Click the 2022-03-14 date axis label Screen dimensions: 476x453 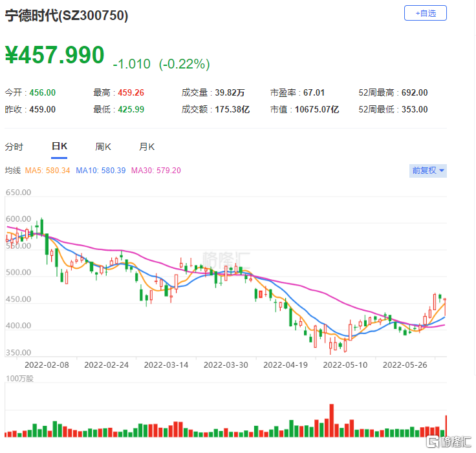point(166,364)
